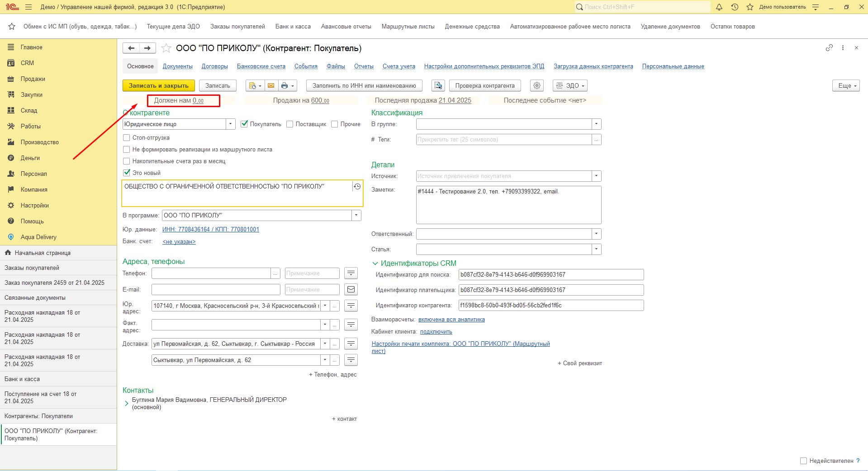Click the search field Поиск Ctrl+Shift+F
The height and width of the screenshot is (471, 868).
pos(642,7)
